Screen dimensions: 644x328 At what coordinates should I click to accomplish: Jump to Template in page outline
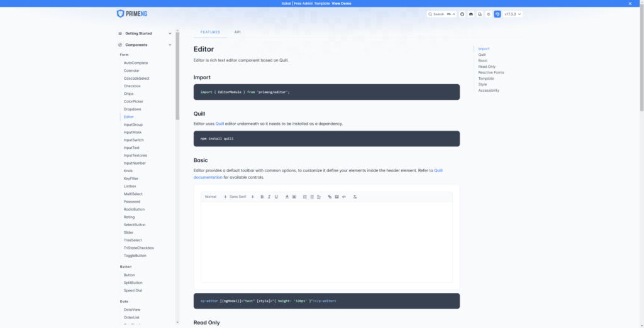coord(486,79)
